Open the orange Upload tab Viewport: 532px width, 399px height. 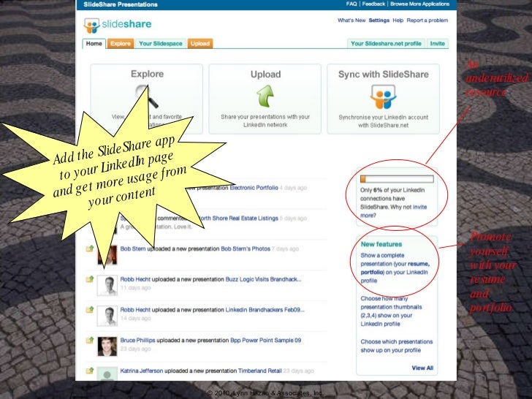coord(199,43)
